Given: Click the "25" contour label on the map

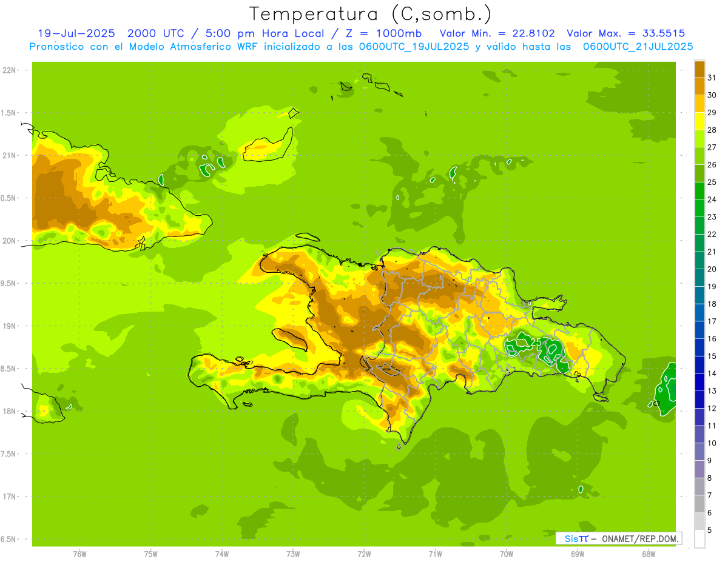Looking at the screenshot, I should (x=536, y=343).
